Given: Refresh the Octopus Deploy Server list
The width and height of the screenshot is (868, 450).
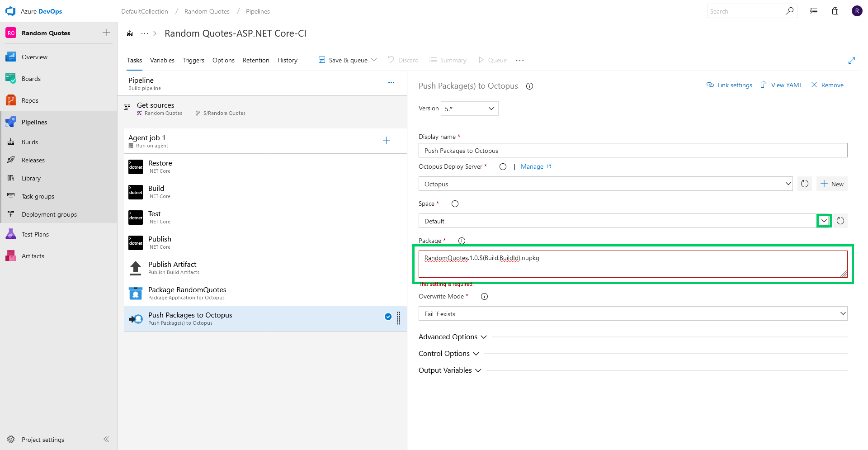Looking at the screenshot, I should coord(805,184).
